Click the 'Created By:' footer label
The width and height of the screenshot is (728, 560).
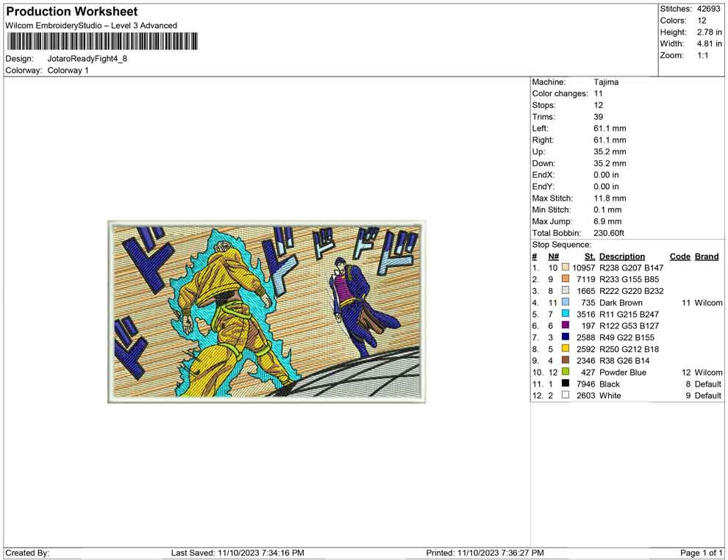click(x=27, y=553)
